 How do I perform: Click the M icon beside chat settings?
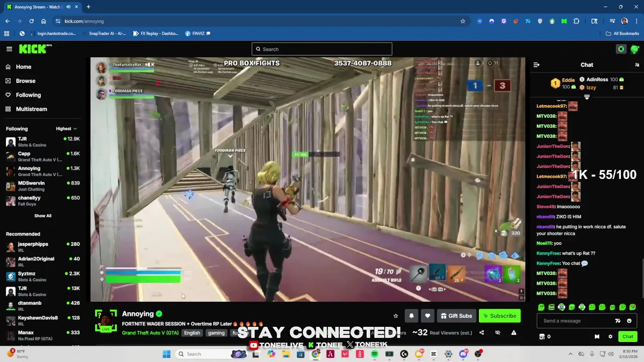click(x=597, y=336)
